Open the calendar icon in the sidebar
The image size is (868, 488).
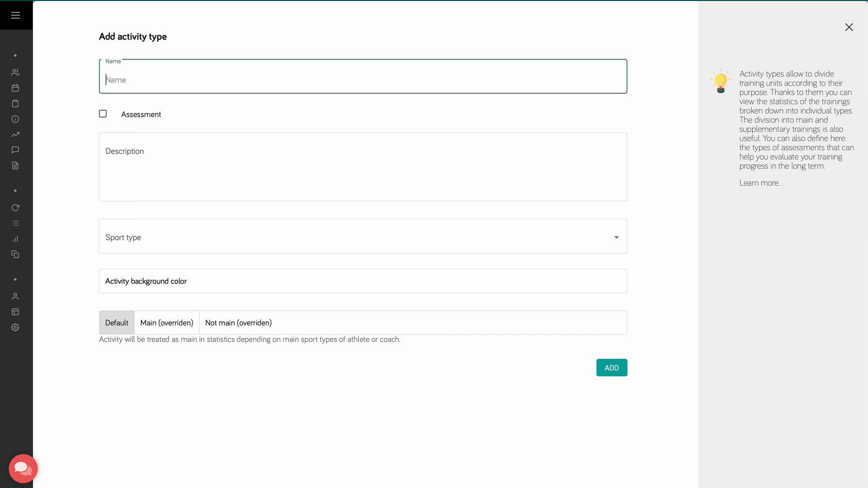(x=15, y=88)
